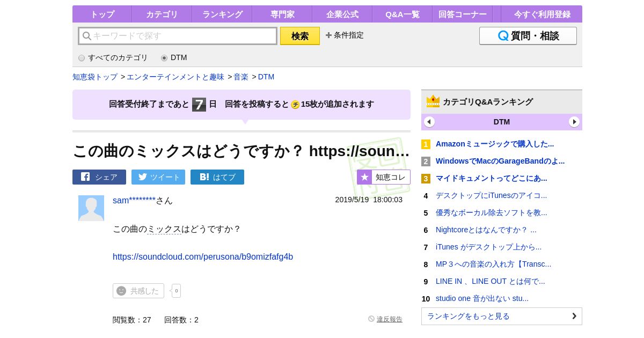Screen dimensions: 644x338
Task: Open ranked question WindowsでMacのGarageBandのよ...
Action: [500, 161]
